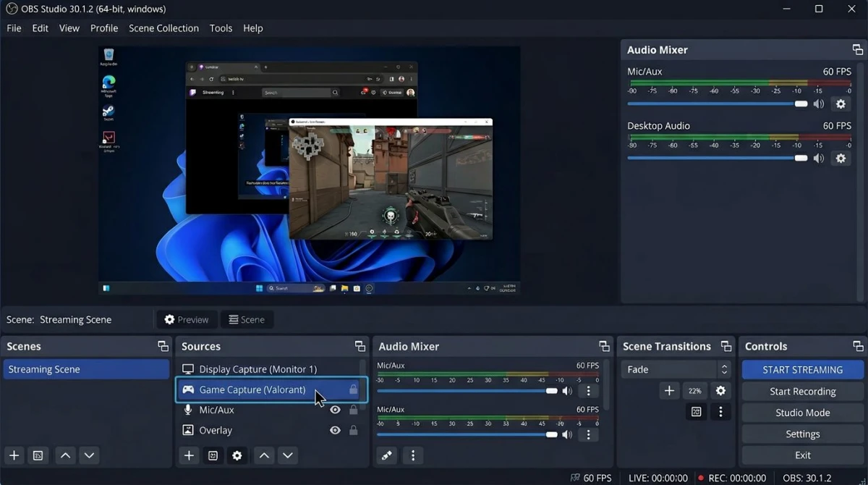The width and height of the screenshot is (868, 485).
Task: Open Scene Transitions three-dot menu
Action: point(720,412)
